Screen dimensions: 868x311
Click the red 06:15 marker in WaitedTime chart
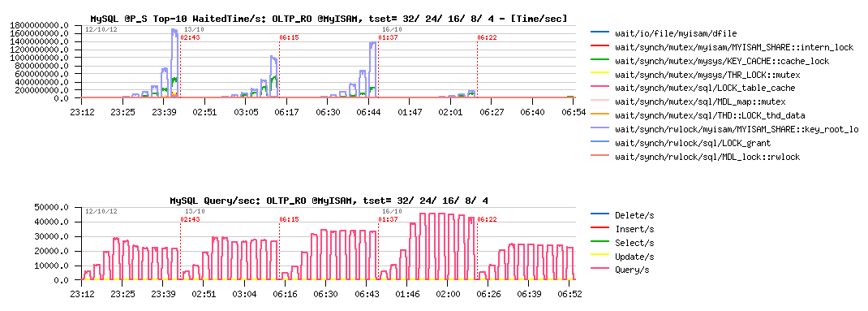[289, 37]
